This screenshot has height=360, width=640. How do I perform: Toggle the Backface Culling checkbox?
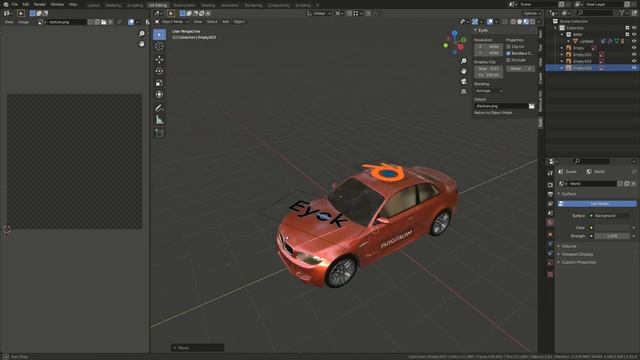click(x=509, y=53)
